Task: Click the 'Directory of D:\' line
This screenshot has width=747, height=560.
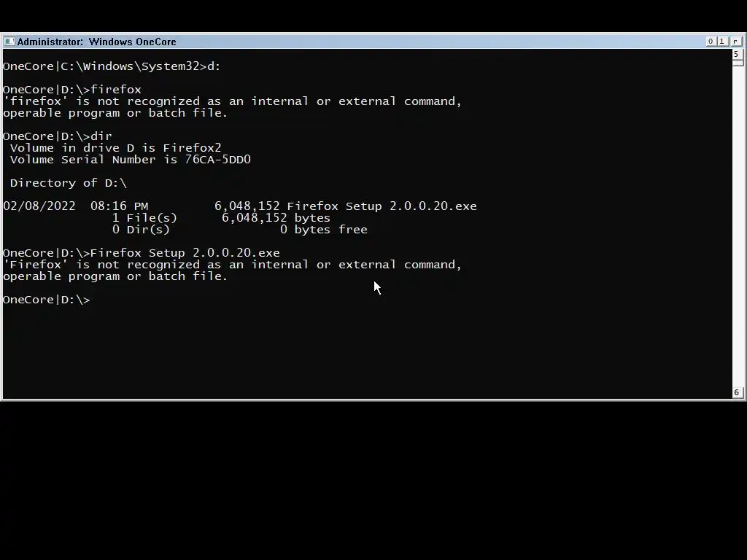Action: (x=69, y=183)
